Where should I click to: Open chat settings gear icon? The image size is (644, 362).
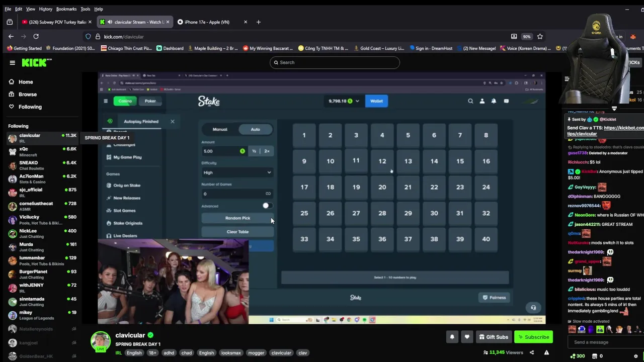click(635, 356)
